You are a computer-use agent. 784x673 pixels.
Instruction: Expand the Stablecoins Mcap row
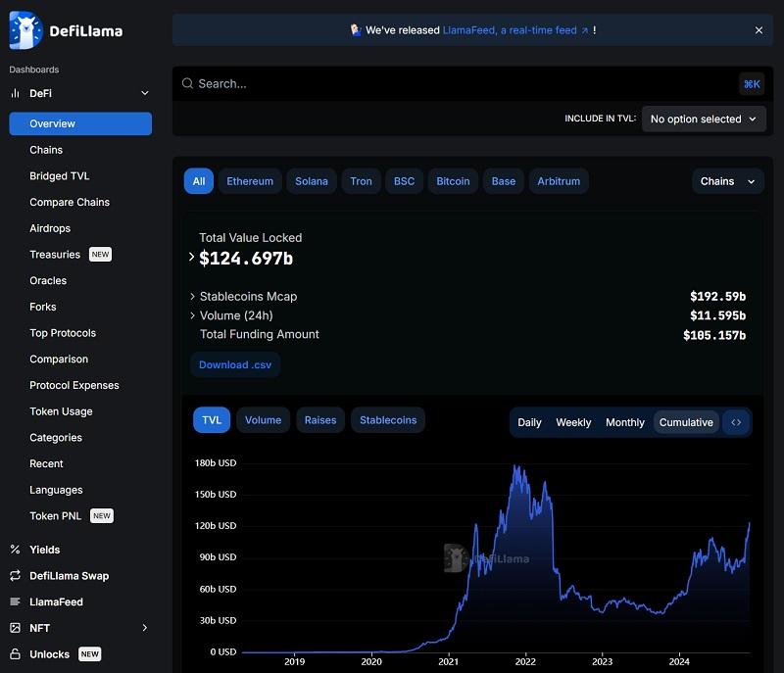(x=192, y=296)
